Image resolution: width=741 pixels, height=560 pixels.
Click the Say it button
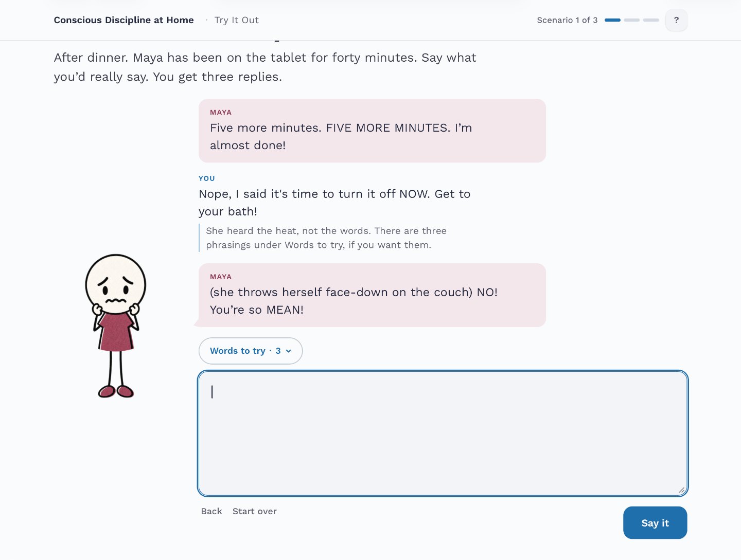[655, 523]
